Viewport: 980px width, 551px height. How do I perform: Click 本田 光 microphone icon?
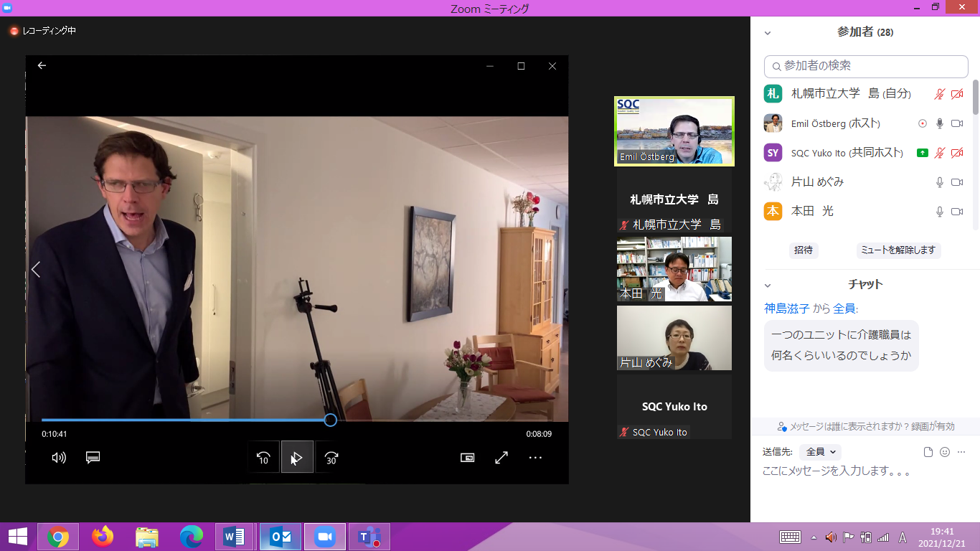940,212
